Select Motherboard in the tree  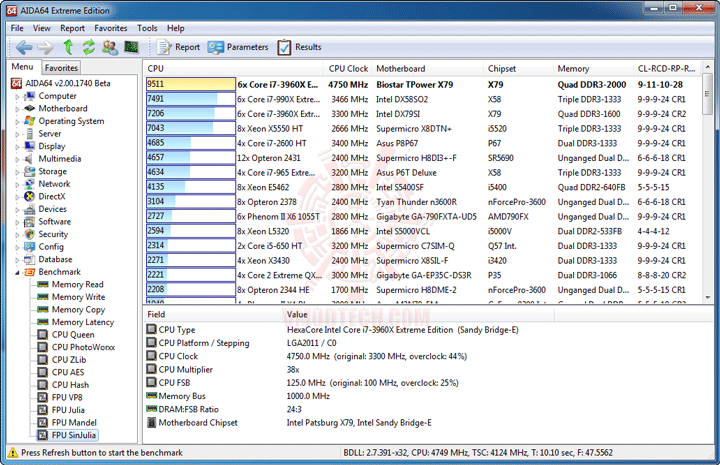click(62, 108)
